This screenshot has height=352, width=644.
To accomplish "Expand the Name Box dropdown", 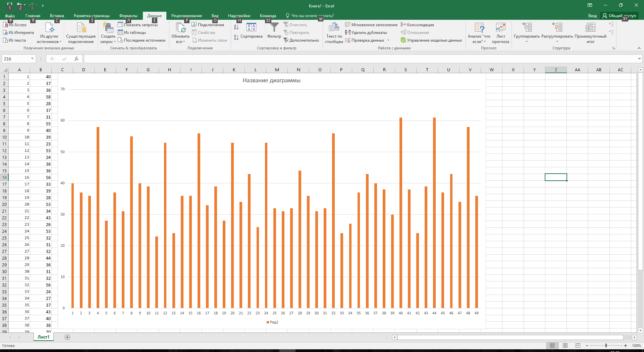I will click(x=32, y=59).
